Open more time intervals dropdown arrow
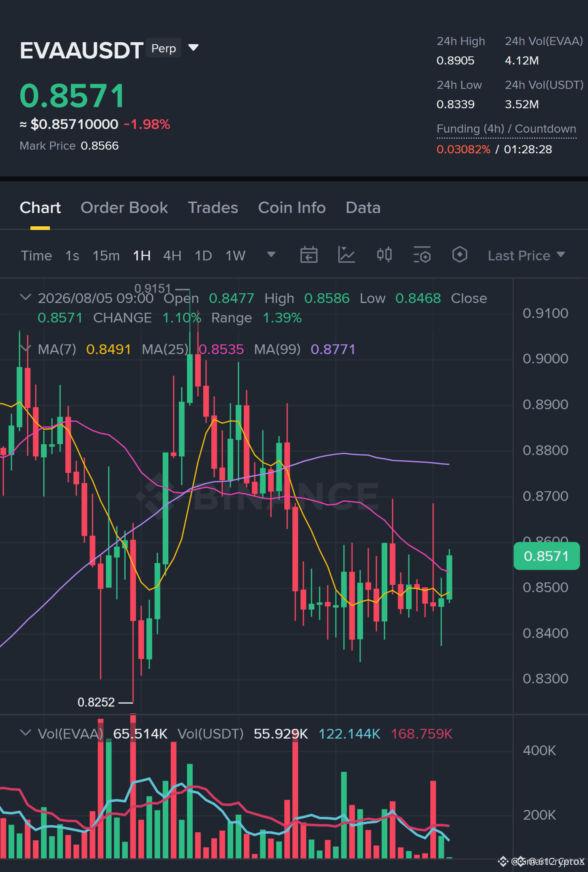This screenshot has height=872, width=588. pyautogui.click(x=271, y=255)
